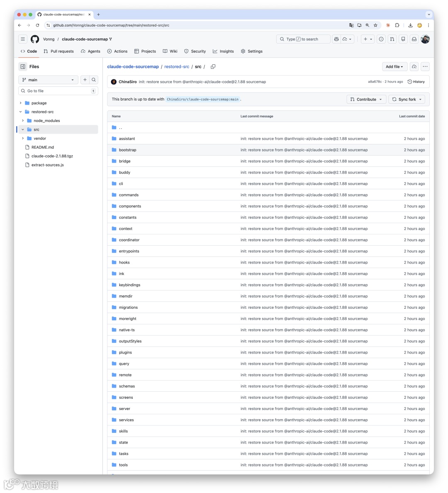Open the bootstrap folder
This screenshot has width=448, height=493.
[127, 150]
